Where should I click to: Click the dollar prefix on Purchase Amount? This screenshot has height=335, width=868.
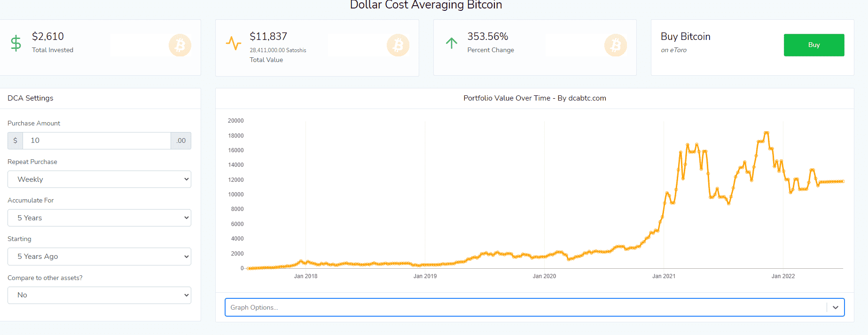[x=16, y=140]
